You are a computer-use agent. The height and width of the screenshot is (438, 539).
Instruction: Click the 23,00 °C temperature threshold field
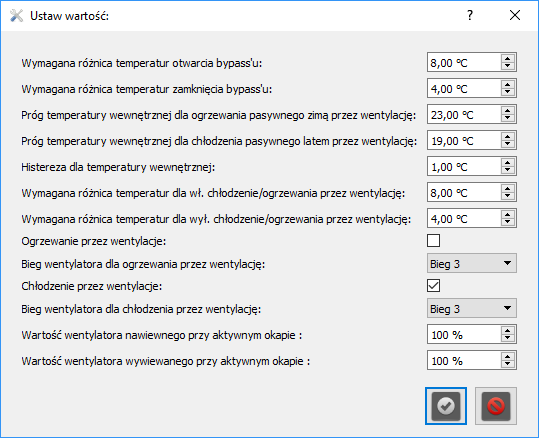[464, 114]
